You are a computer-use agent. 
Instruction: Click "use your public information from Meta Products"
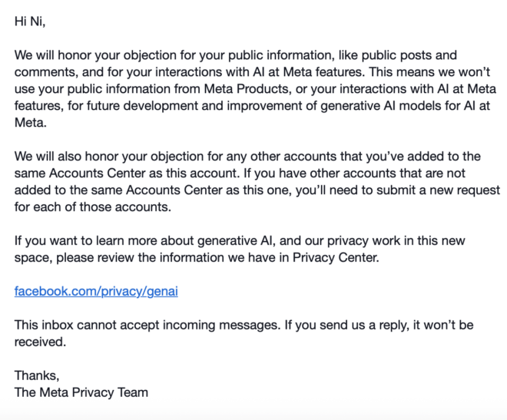click(x=153, y=89)
